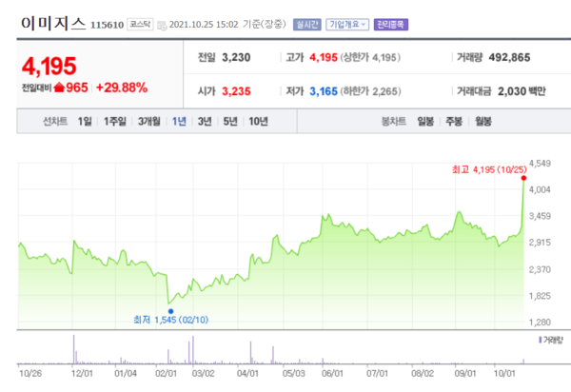
Task: Show the 일봉 candlestick chart
Action: coord(425,121)
